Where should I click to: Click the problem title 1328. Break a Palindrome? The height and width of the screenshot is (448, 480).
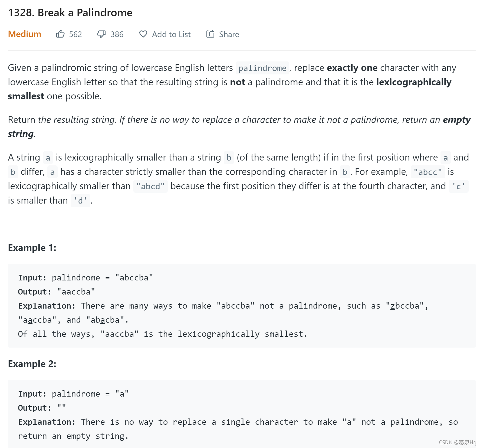[70, 13]
